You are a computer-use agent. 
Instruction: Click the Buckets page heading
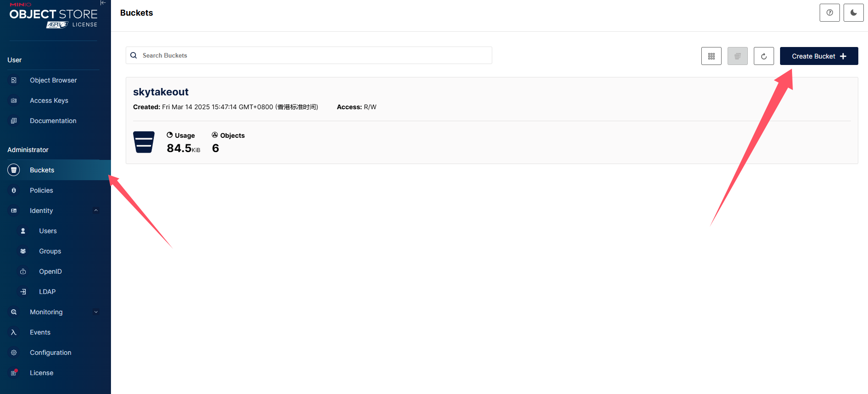point(136,13)
